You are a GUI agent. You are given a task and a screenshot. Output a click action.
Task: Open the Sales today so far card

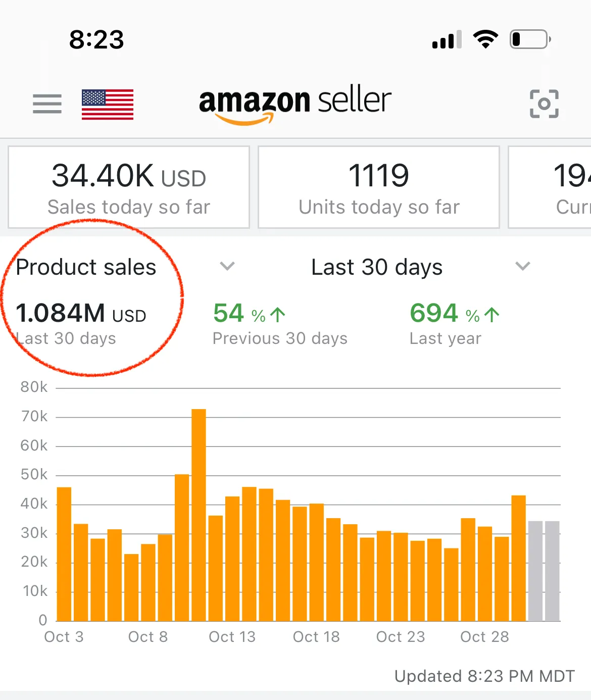(129, 187)
